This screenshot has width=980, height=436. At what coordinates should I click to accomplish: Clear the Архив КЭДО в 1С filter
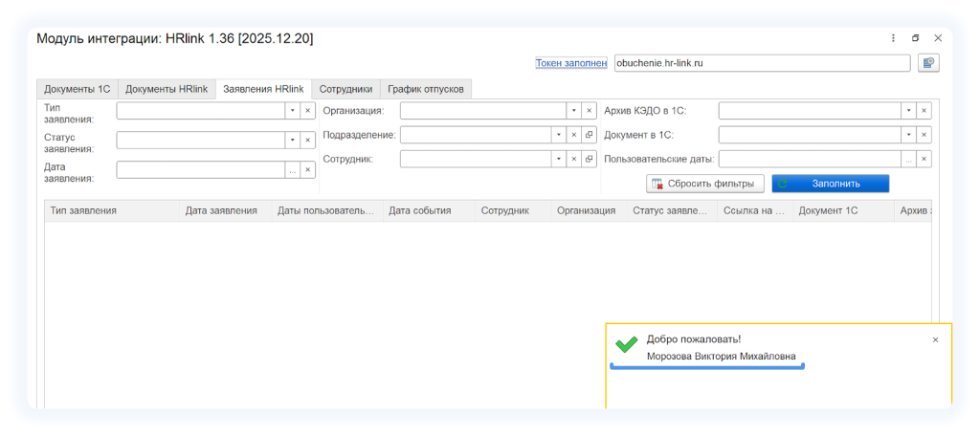[x=924, y=111]
